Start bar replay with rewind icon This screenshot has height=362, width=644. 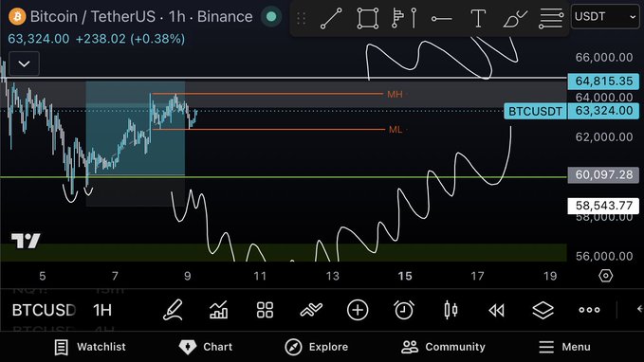pyautogui.click(x=497, y=310)
